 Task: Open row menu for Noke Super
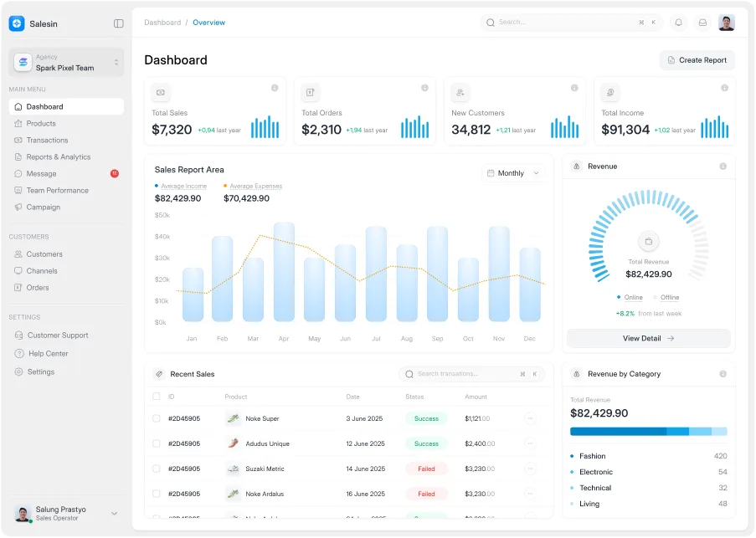530,418
